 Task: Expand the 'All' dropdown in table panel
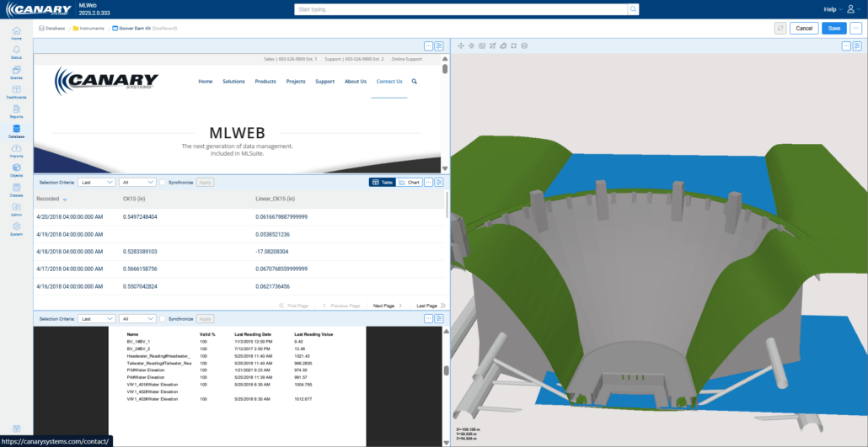(x=137, y=182)
